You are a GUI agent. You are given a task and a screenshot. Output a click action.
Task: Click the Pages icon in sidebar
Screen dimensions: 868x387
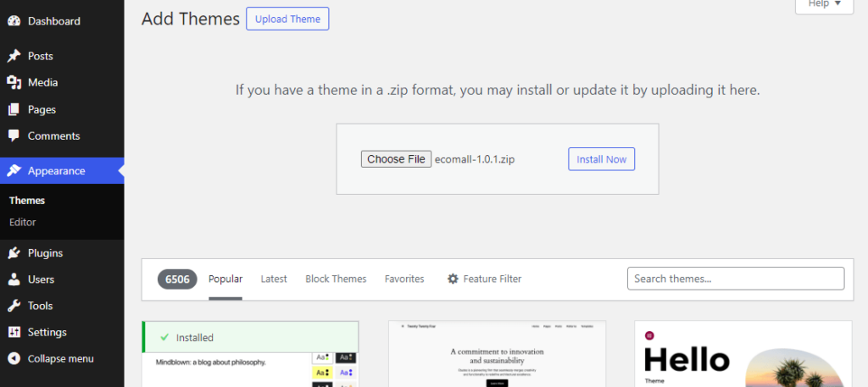(14, 109)
